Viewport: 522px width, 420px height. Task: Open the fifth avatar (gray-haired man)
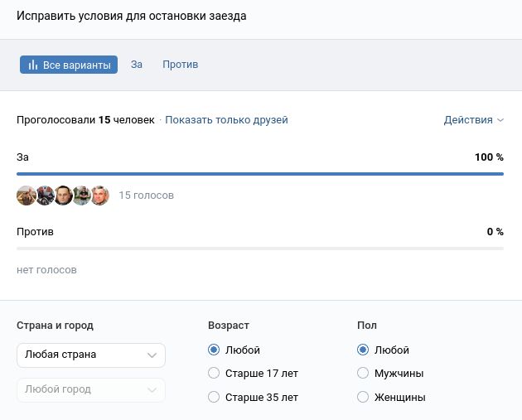pyautogui.click(x=99, y=196)
